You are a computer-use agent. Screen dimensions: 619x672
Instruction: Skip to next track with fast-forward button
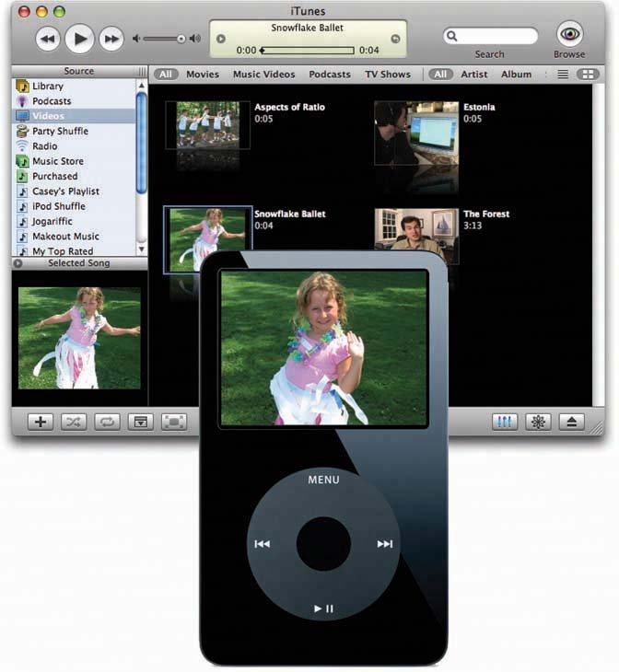coord(111,39)
